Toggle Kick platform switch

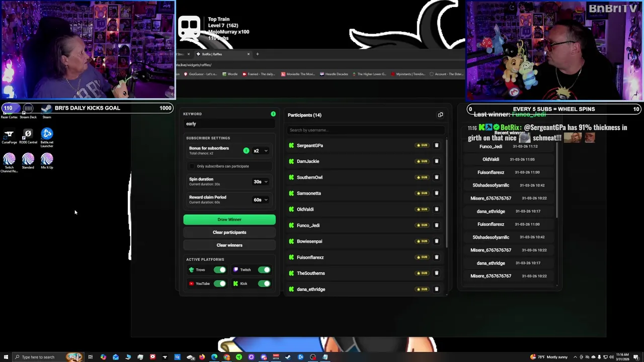(264, 284)
